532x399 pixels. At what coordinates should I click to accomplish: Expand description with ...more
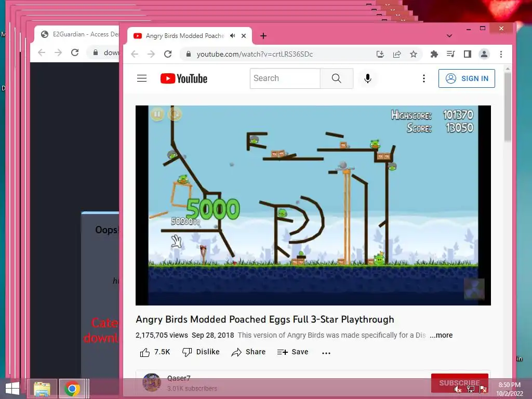(x=441, y=335)
